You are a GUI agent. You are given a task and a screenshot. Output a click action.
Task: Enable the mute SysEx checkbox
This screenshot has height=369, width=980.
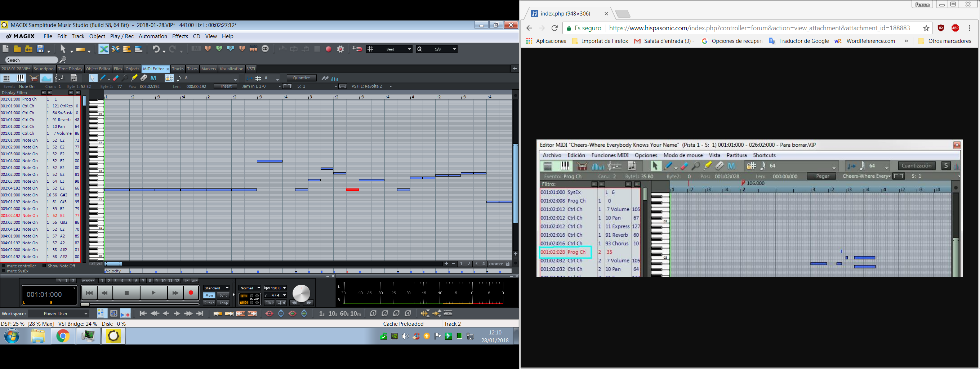4,271
